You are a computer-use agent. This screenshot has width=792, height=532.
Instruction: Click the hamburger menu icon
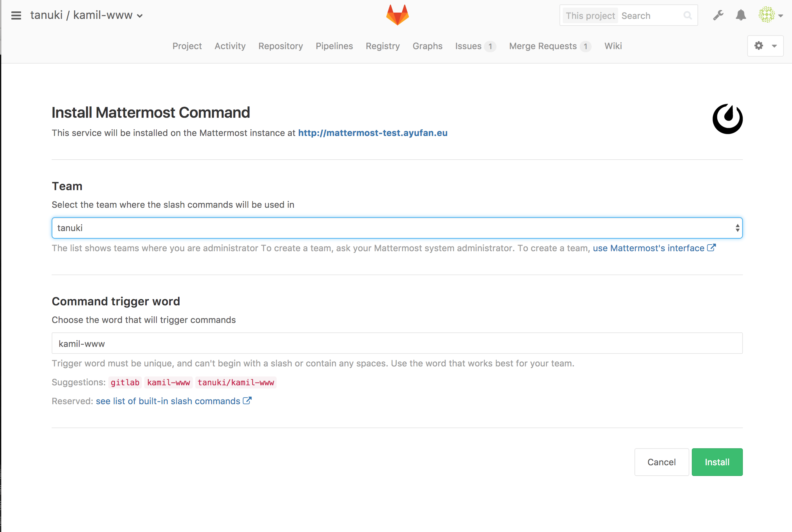click(x=15, y=15)
